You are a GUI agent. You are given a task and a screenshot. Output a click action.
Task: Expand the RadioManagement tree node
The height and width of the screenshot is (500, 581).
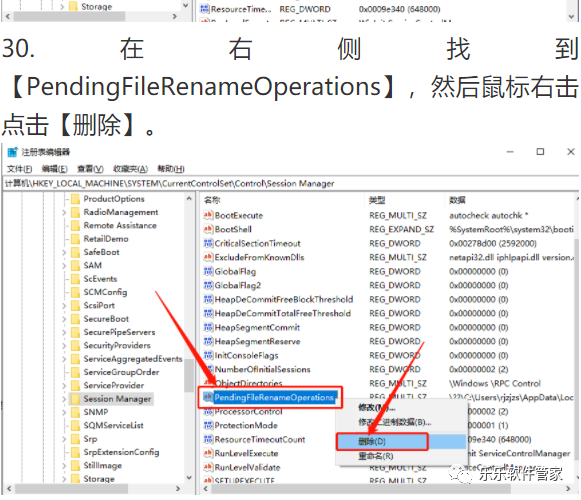[x=64, y=212]
